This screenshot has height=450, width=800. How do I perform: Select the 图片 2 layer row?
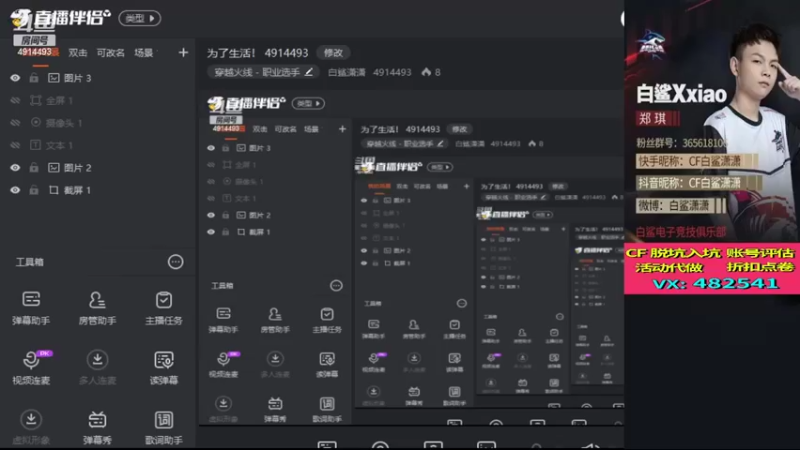[99, 168]
